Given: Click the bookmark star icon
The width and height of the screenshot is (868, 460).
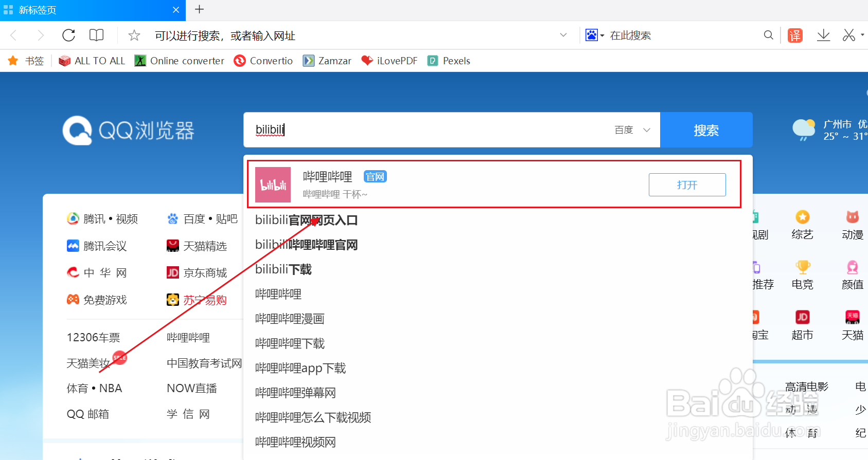Looking at the screenshot, I should [134, 35].
